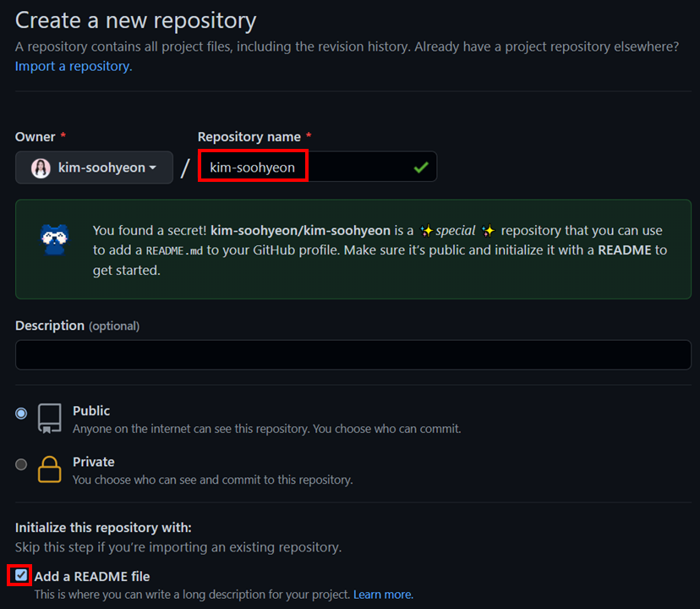Click the 'Initialize this repository with:' text
Viewport: 700px width, 609px height.
click(x=103, y=528)
